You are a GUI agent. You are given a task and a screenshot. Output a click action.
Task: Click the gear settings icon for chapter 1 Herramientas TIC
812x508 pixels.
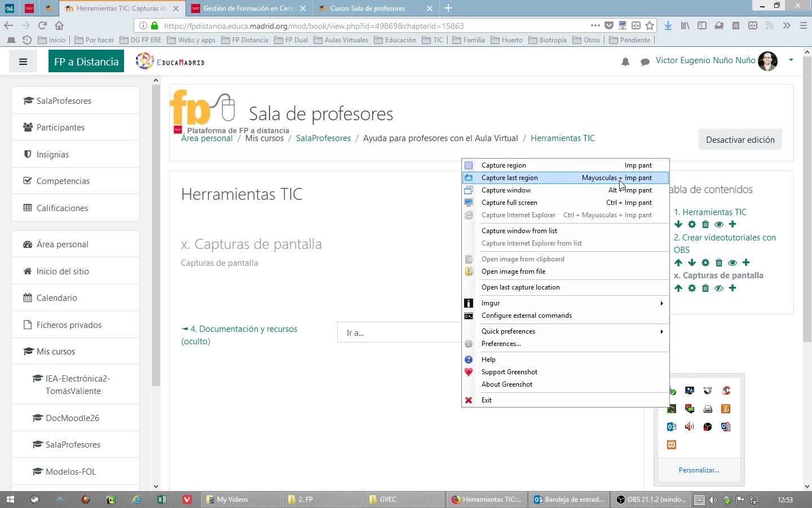692,224
